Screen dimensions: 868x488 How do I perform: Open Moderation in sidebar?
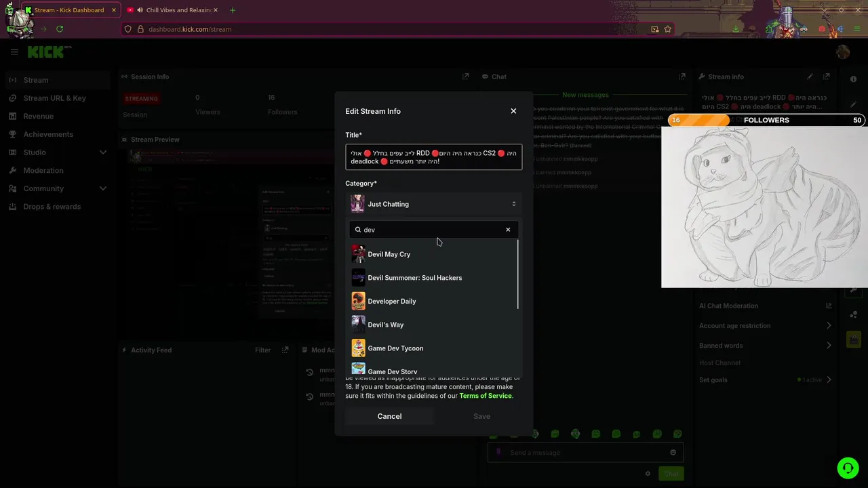tap(57, 171)
